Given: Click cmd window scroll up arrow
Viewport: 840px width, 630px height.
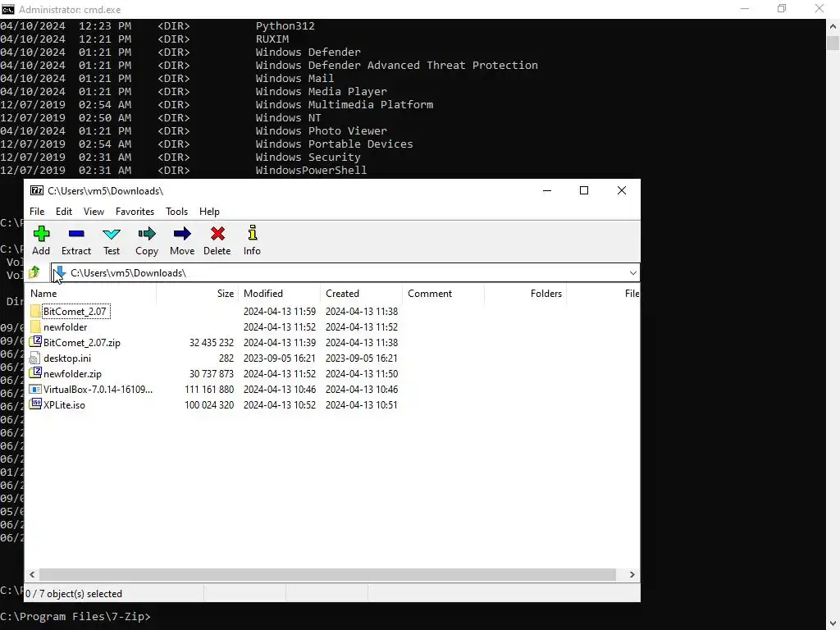Looking at the screenshot, I should click(833, 25).
